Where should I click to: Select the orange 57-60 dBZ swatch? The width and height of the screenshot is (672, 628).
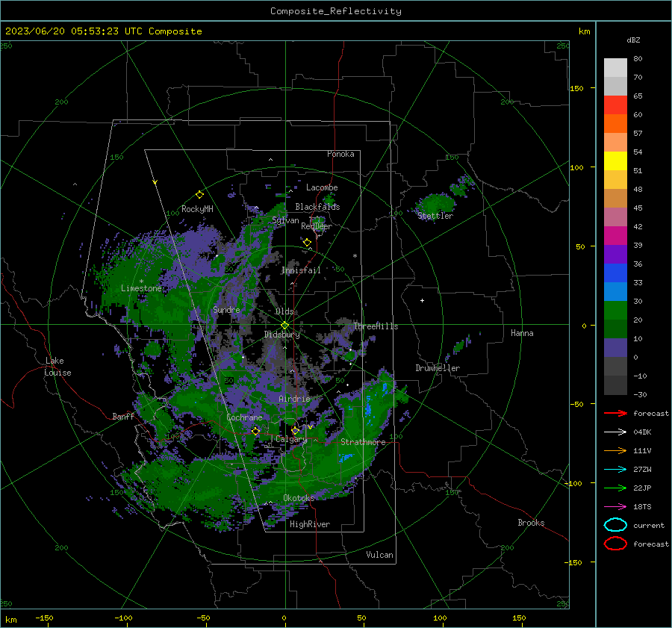pos(615,124)
